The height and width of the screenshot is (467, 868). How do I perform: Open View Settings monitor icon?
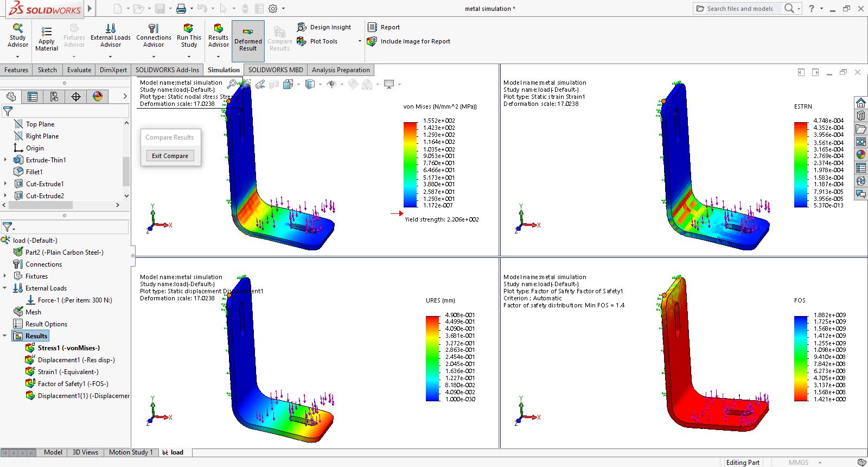coord(389,84)
